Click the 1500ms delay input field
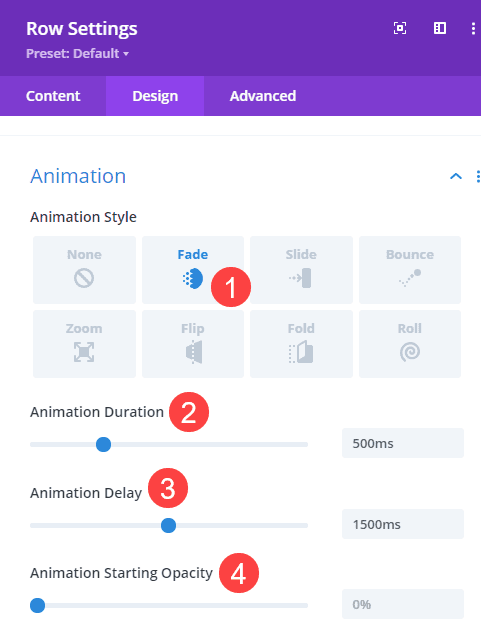481x643 pixels. point(403,524)
